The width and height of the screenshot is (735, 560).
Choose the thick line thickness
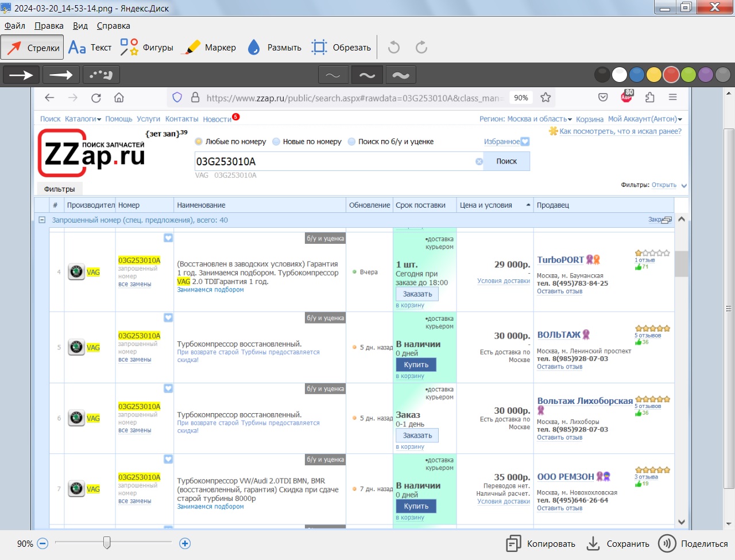click(401, 75)
